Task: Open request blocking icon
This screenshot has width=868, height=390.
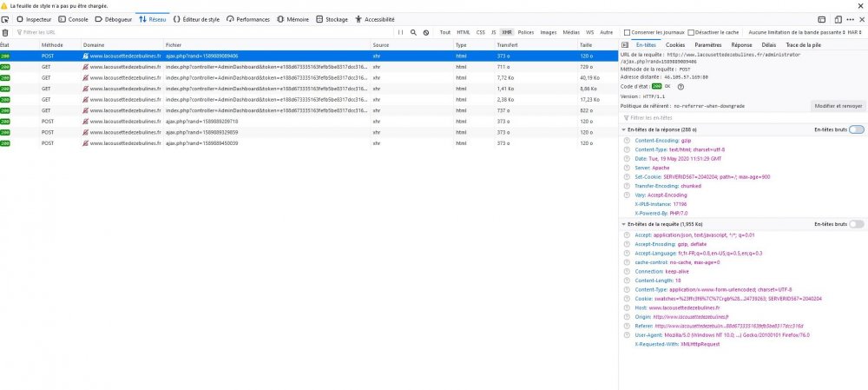Action: click(x=425, y=33)
